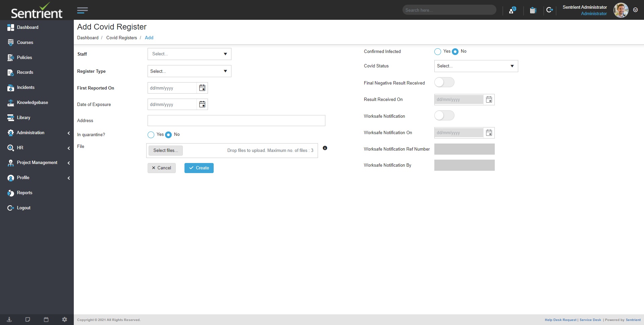Select Yes for Confirmed Infected
644x325 pixels.
(x=438, y=51)
